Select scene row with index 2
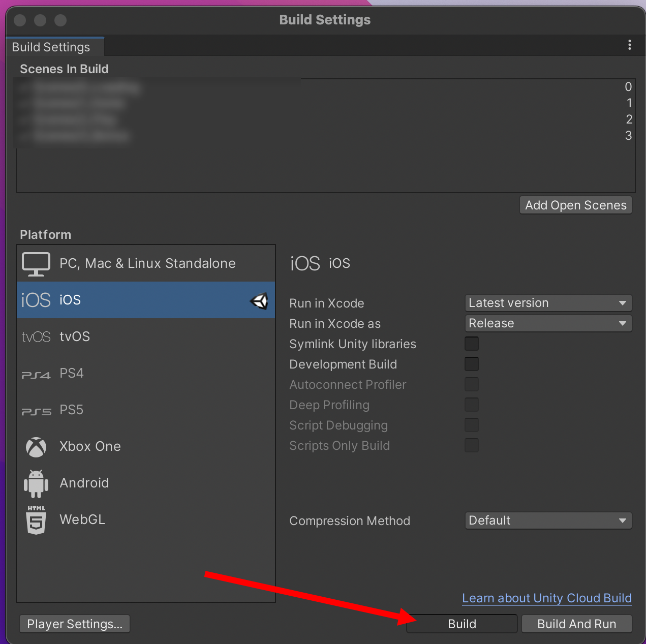Screen dimensions: 646x644 pyautogui.click(x=326, y=119)
